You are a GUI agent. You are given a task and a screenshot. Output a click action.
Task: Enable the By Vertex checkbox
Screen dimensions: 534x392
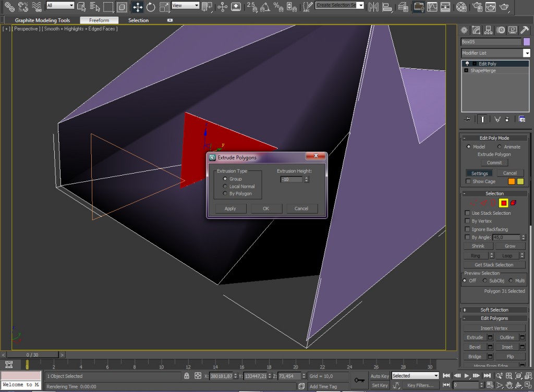[467, 221]
